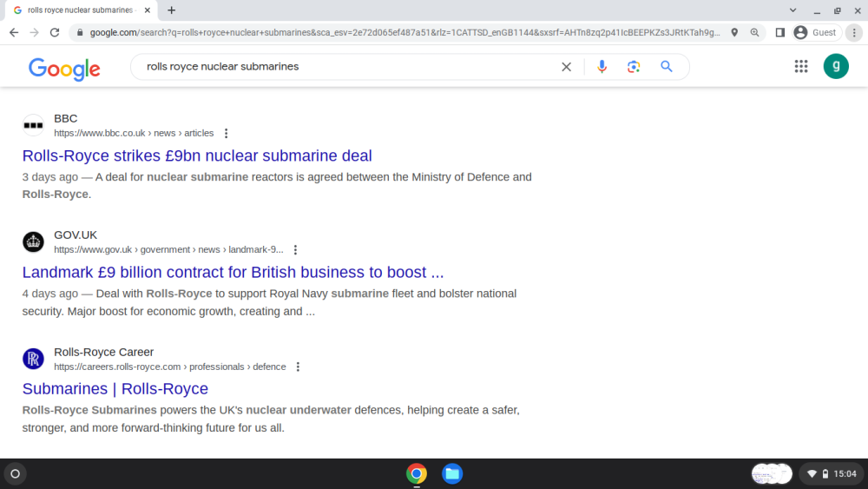
Task: Toggle the side panel icon
Action: tap(780, 33)
